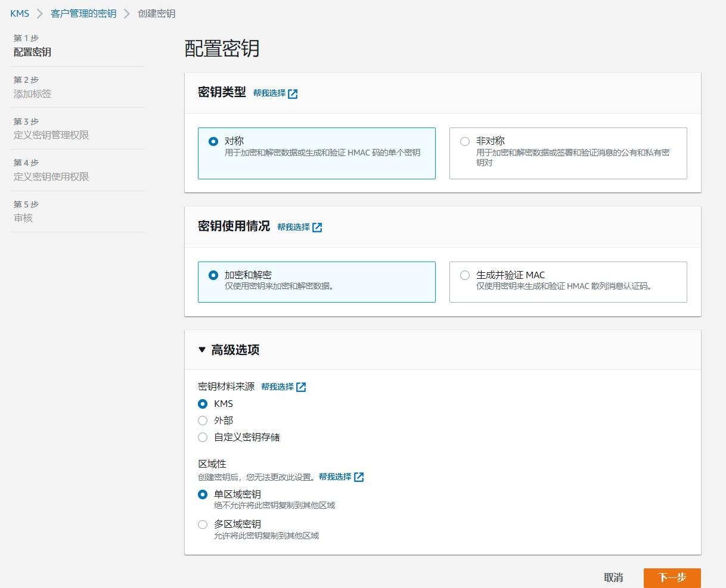Navigate to KMS via the breadcrumb
Screen dimensions: 726x588
point(18,13)
